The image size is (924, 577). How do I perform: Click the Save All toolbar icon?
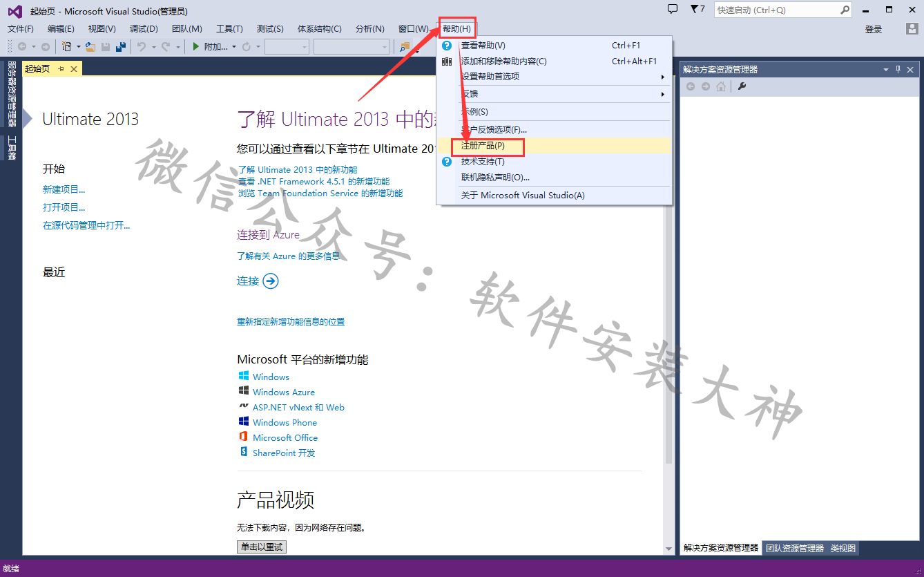121,46
